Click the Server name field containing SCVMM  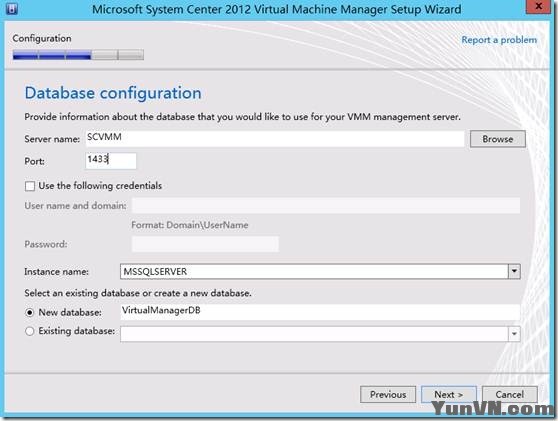pyautogui.click(x=275, y=138)
